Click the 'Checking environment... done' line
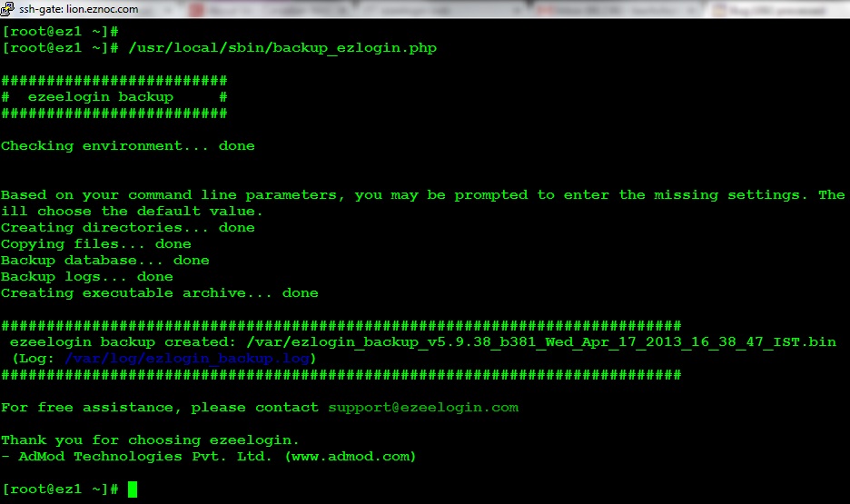This screenshot has width=850, height=504. [x=128, y=146]
